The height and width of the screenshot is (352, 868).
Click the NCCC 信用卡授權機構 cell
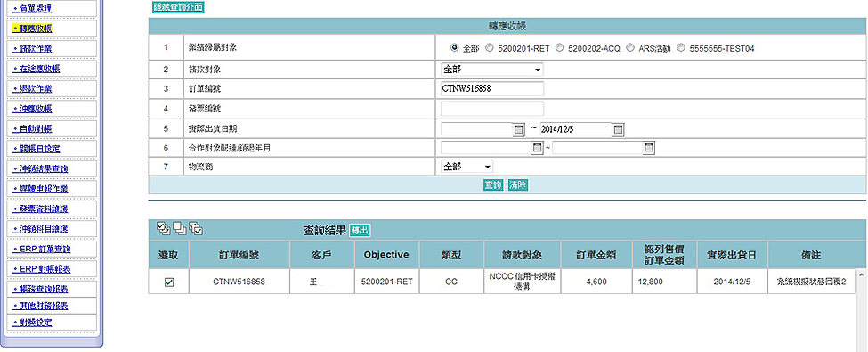523,282
